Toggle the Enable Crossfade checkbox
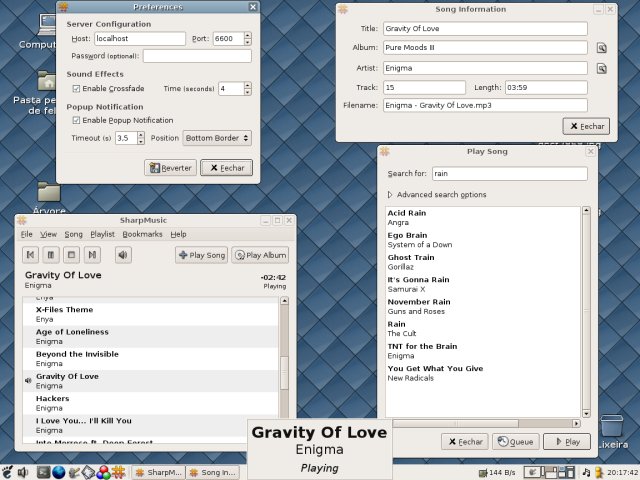Image resolution: width=640 pixels, height=480 pixels. (x=76, y=89)
